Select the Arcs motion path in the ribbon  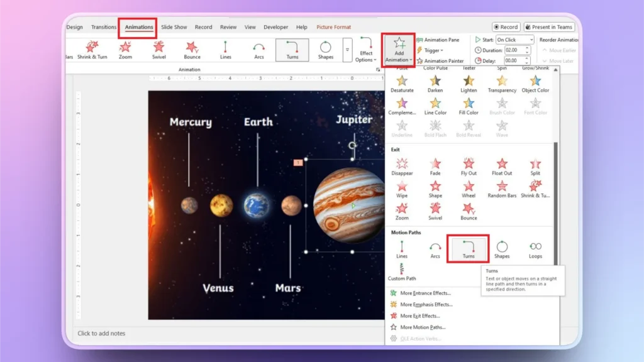[258, 49]
